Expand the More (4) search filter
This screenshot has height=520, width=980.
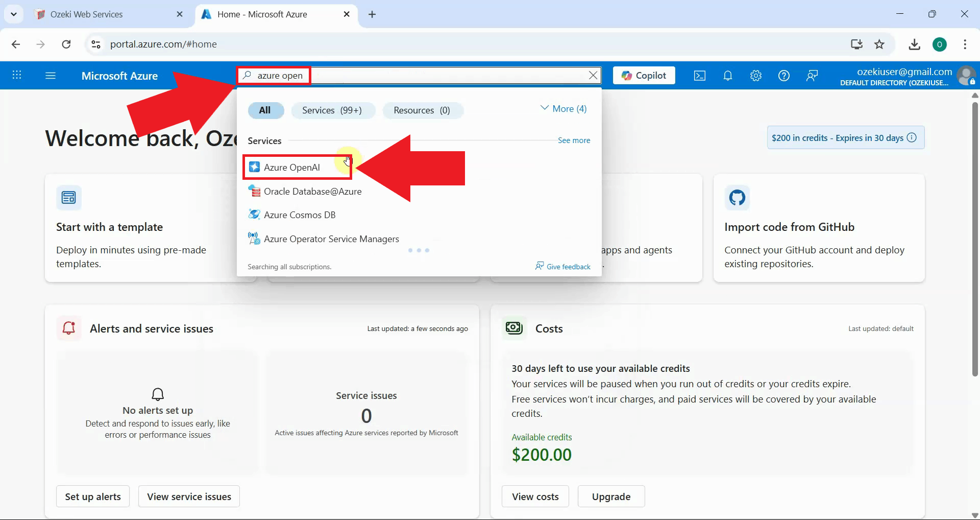tap(563, 108)
